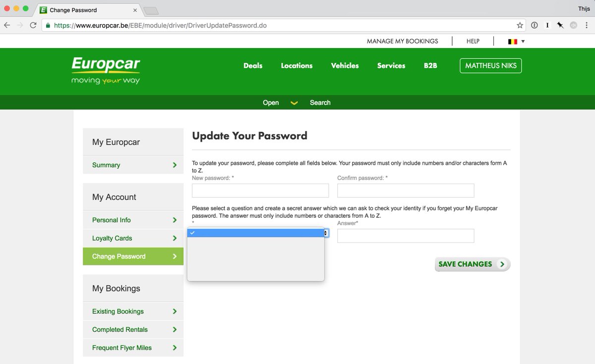Click the Instapaper I extension icon
The image size is (595, 364).
[547, 25]
